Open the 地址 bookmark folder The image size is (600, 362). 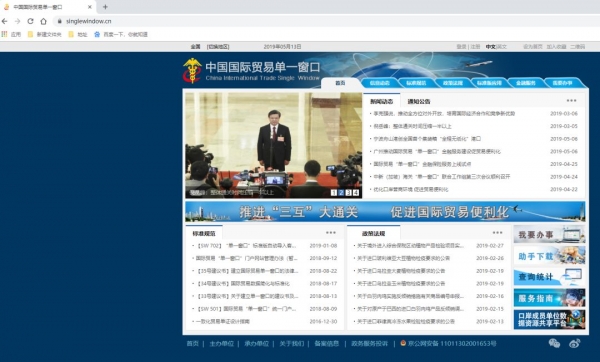tap(78, 34)
